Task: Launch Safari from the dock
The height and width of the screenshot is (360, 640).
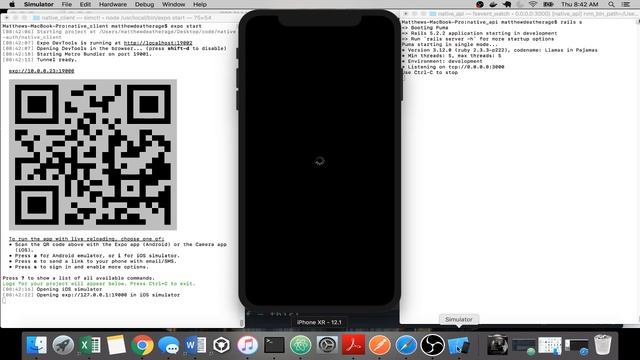Action: coord(406,345)
